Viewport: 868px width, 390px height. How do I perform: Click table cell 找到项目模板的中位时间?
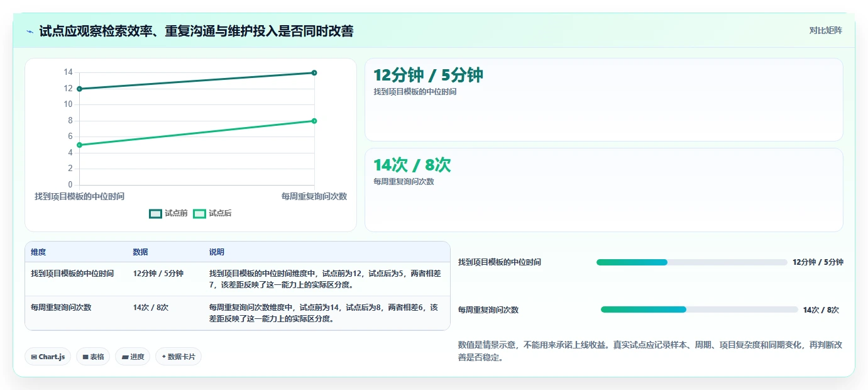pyautogui.click(x=72, y=274)
